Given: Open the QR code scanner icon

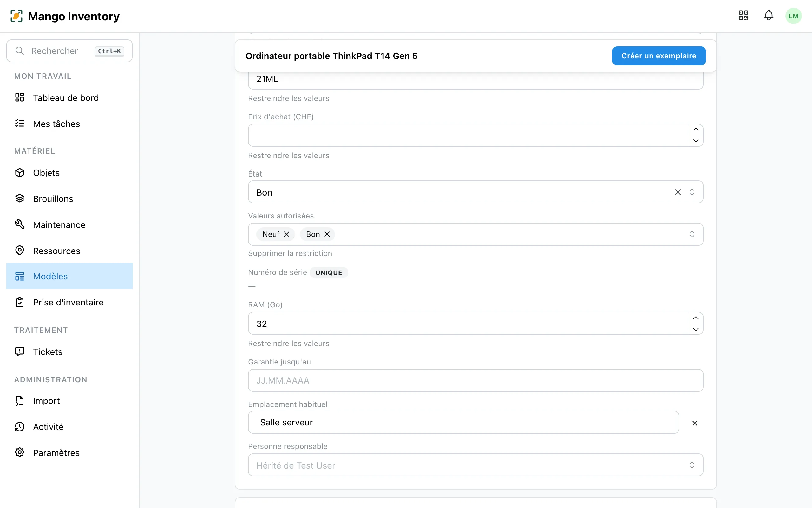Looking at the screenshot, I should (x=743, y=16).
